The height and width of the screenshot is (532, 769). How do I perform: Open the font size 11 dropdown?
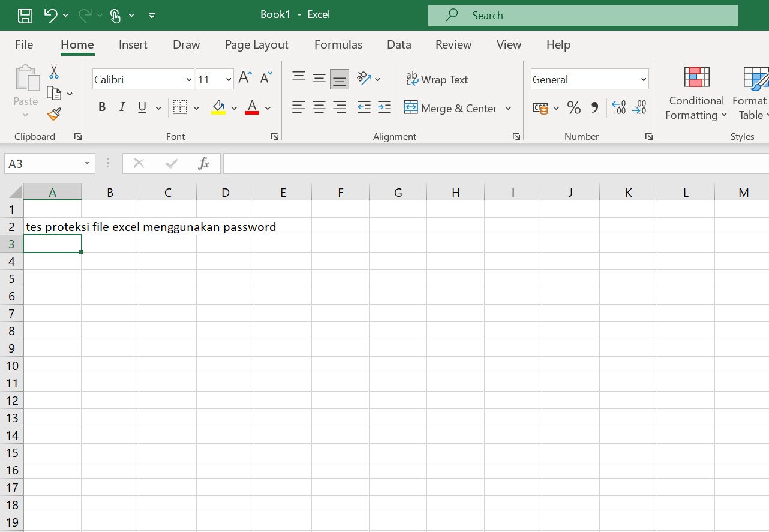pyautogui.click(x=229, y=80)
